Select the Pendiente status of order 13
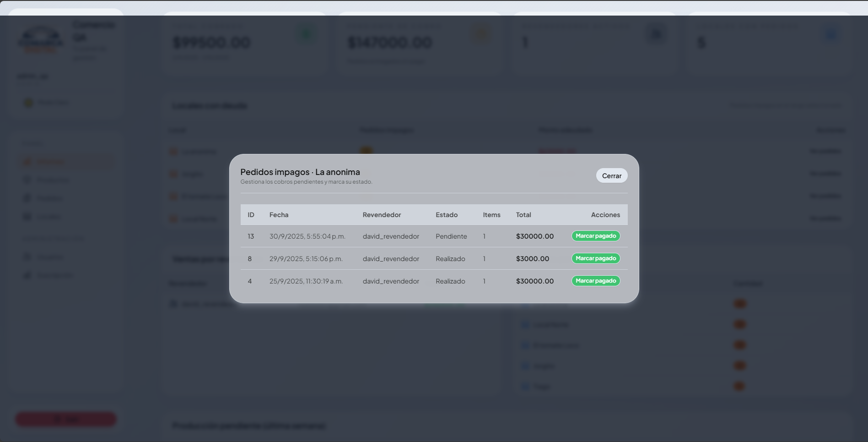The width and height of the screenshot is (868, 442). click(x=451, y=236)
